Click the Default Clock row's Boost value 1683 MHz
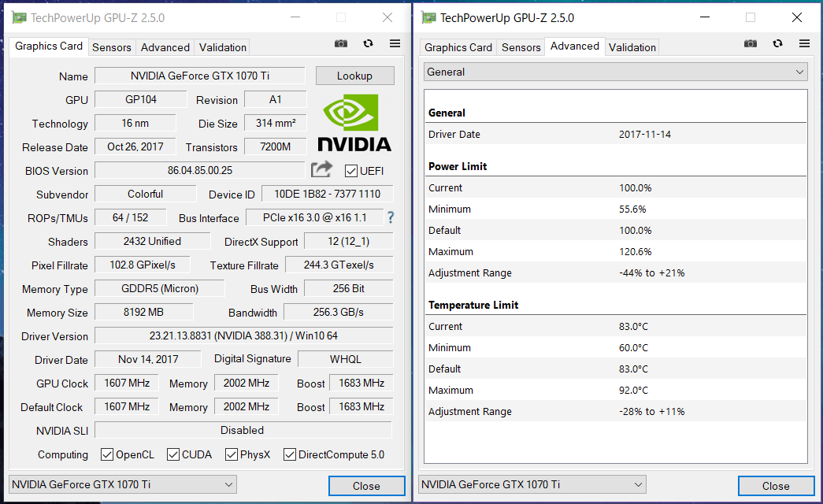The height and width of the screenshot is (504, 823). click(x=361, y=406)
